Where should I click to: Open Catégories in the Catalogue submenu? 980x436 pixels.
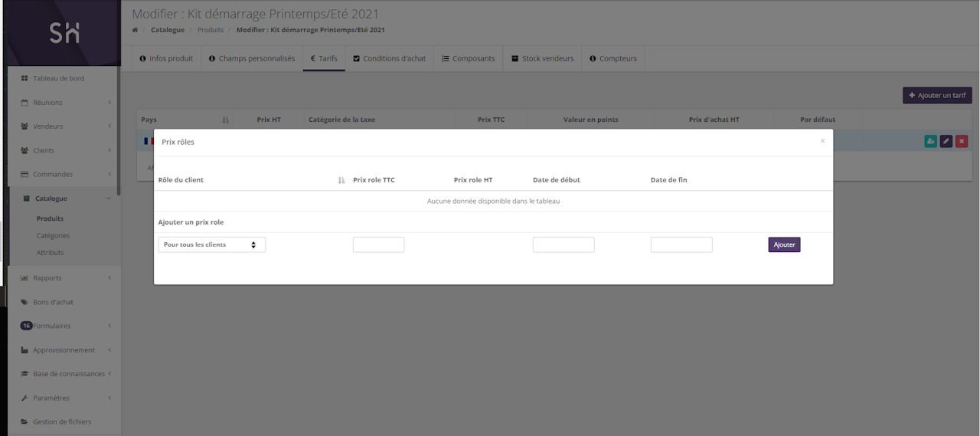pos(53,235)
